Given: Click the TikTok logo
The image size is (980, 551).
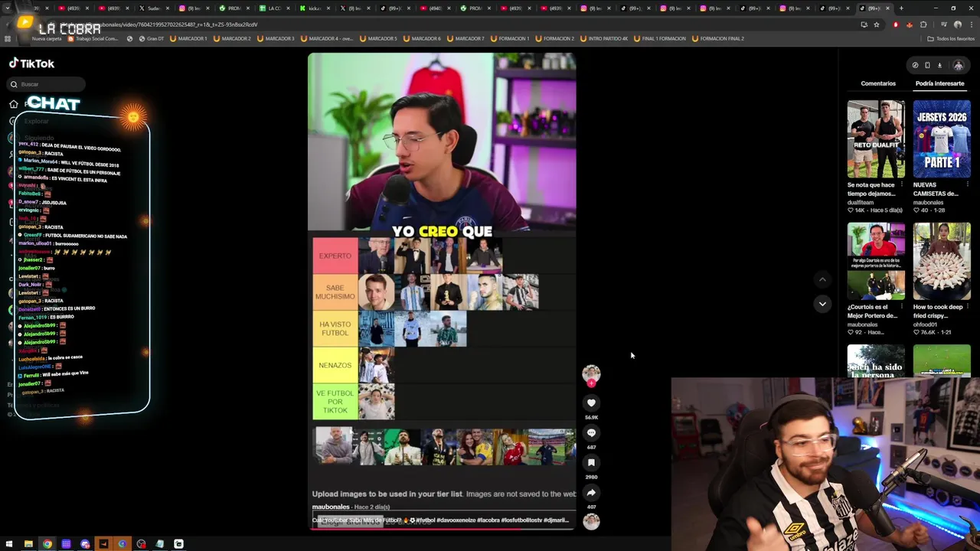Looking at the screenshot, I should 31,64.
